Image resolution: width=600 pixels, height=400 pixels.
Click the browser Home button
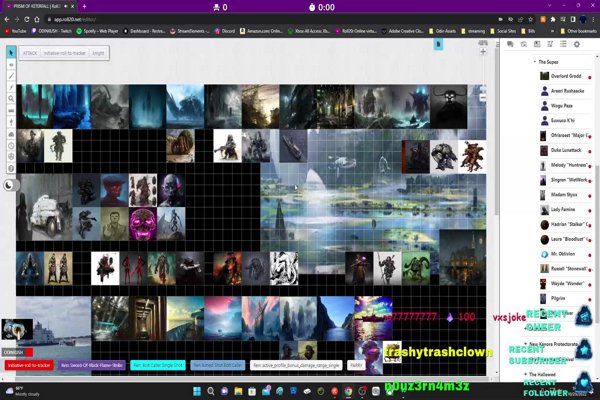(x=37, y=19)
